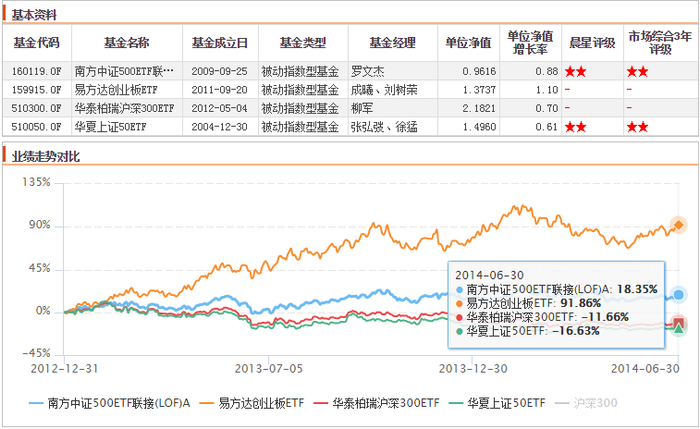Viewport: 700px width, 429px height.
Task: Click the 基金代码 column header
Action: [x=37, y=43]
